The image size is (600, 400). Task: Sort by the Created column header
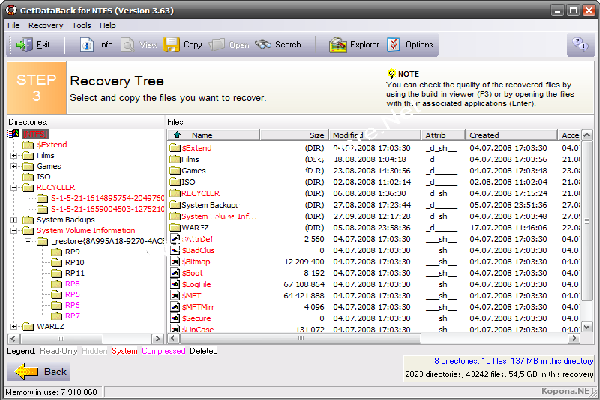(511, 135)
